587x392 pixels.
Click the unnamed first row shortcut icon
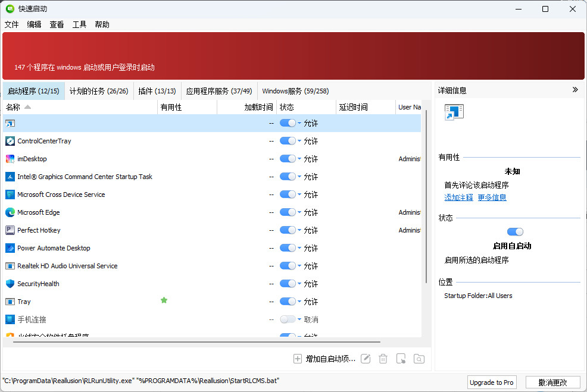tap(10, 123)
